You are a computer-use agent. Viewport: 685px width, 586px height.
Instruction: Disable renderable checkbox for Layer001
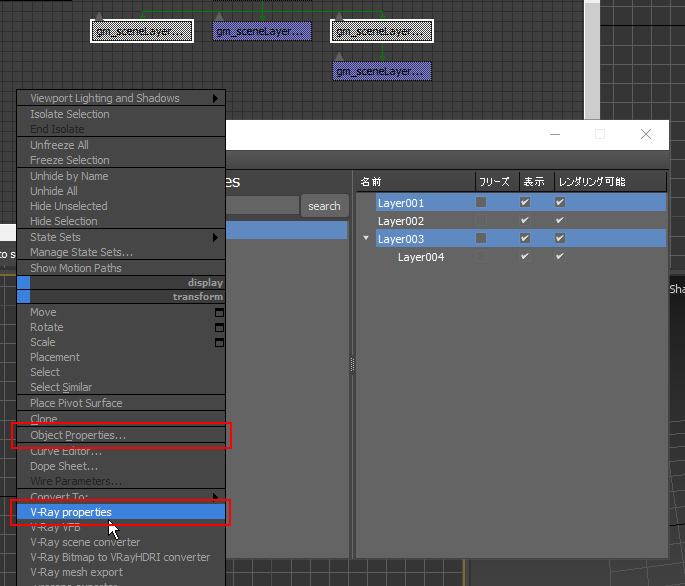pos(560,203)
